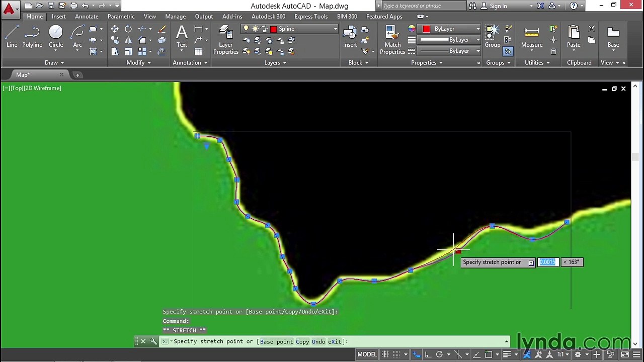The width and height of the screenshot is (644, 362).
Task: Switch to the Annotate ribbon tab
Action: coord(87,17)
